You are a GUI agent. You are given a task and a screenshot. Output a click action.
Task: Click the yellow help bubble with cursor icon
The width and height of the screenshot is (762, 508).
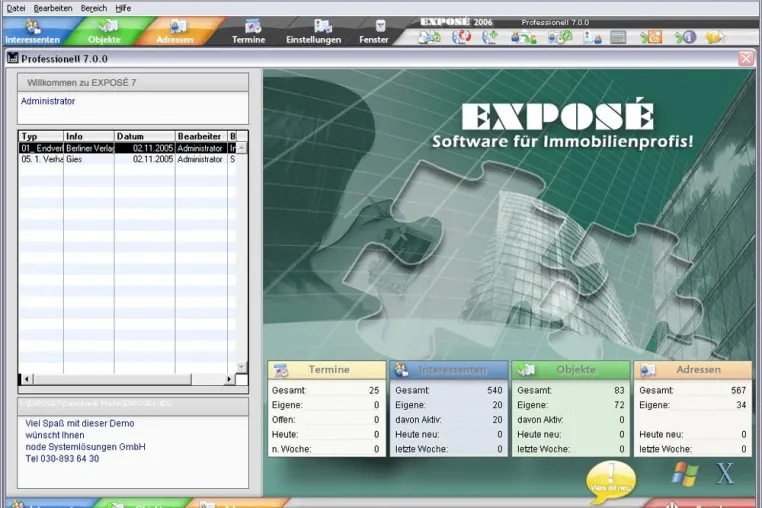tap(715, 37)
